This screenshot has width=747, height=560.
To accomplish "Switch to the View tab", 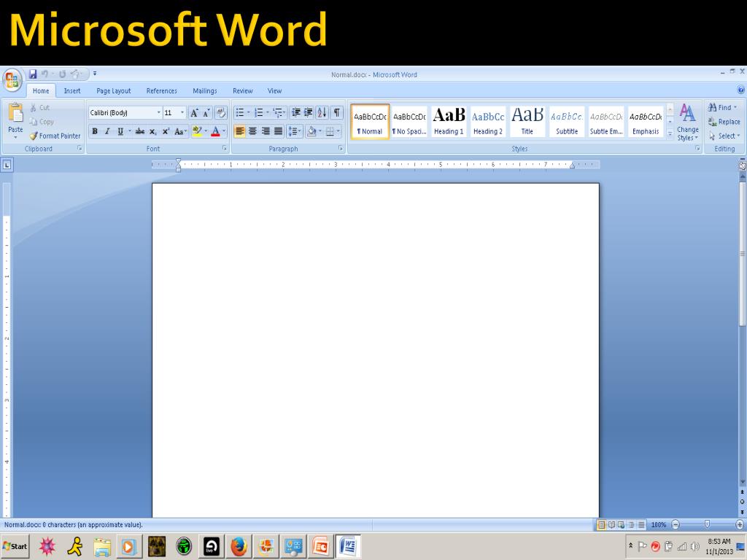I will 274,91.
